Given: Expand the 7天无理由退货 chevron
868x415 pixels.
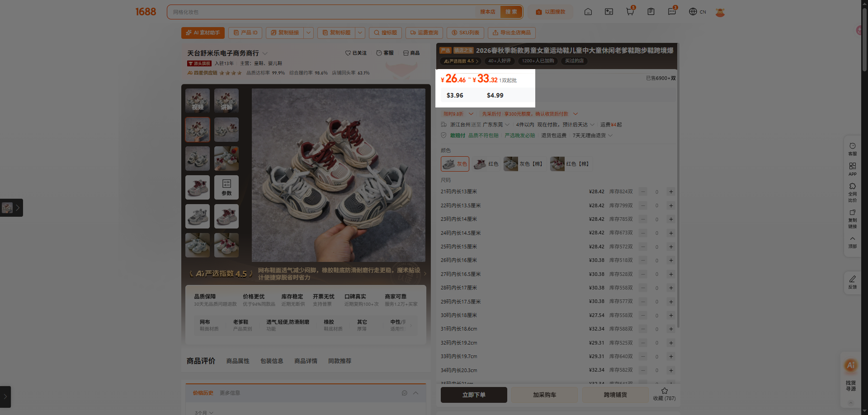Looking at the screenshot, I should click(x=610, y=135).
